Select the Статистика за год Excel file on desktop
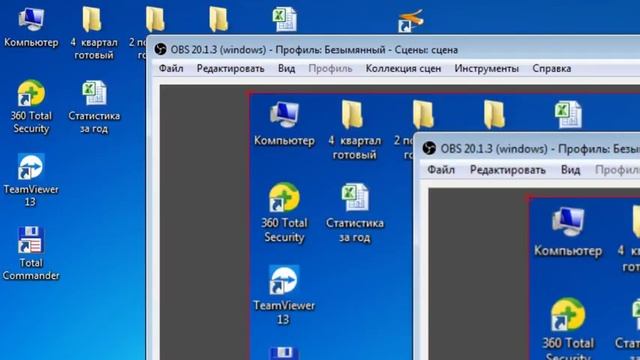The image size is (640, 360). point(94,107)
